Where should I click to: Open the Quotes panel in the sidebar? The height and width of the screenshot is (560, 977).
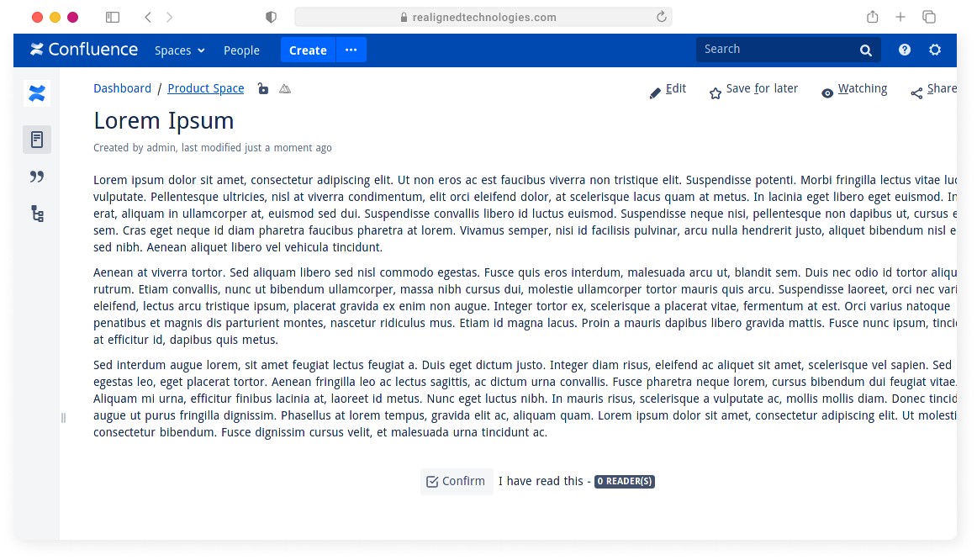click(x=37, y=177)
